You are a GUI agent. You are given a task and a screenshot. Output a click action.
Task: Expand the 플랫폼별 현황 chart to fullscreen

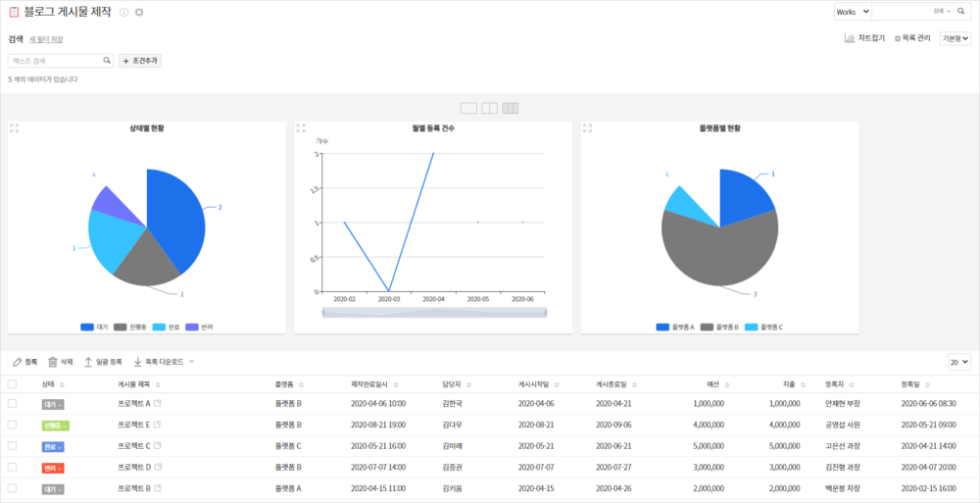(587, 127)
